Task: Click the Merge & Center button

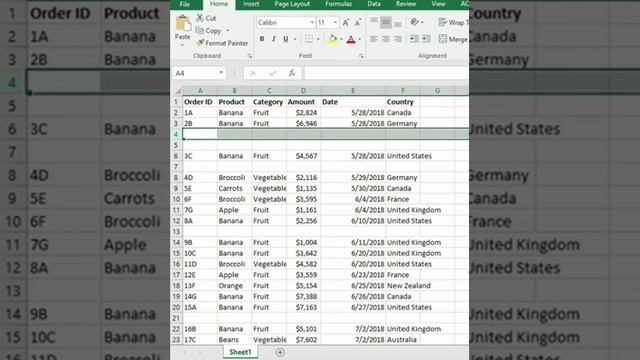Action: (453, 39)
